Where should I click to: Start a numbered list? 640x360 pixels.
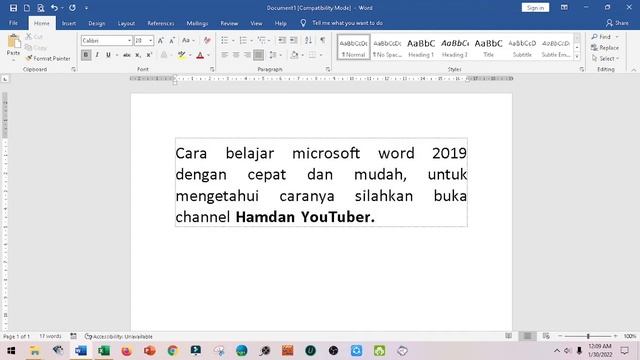click(x=243, y=40)
